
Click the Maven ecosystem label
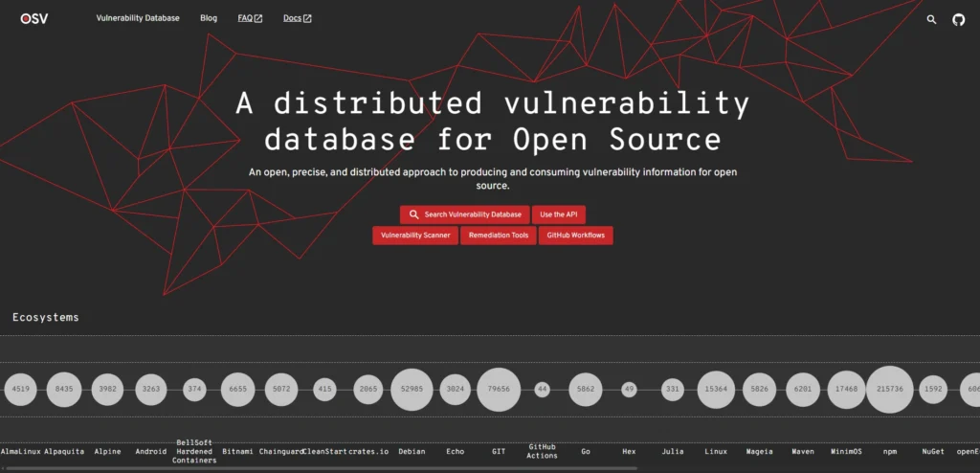tap(803, 451)
